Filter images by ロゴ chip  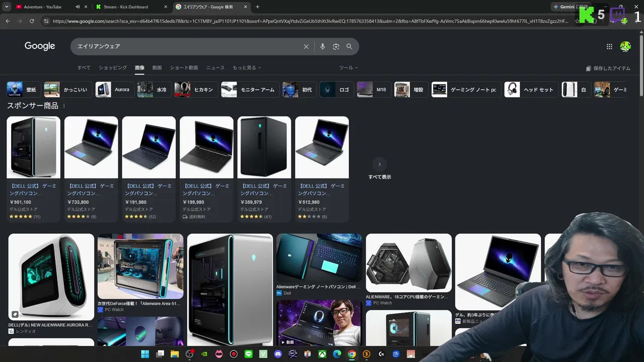pos(336,89)
